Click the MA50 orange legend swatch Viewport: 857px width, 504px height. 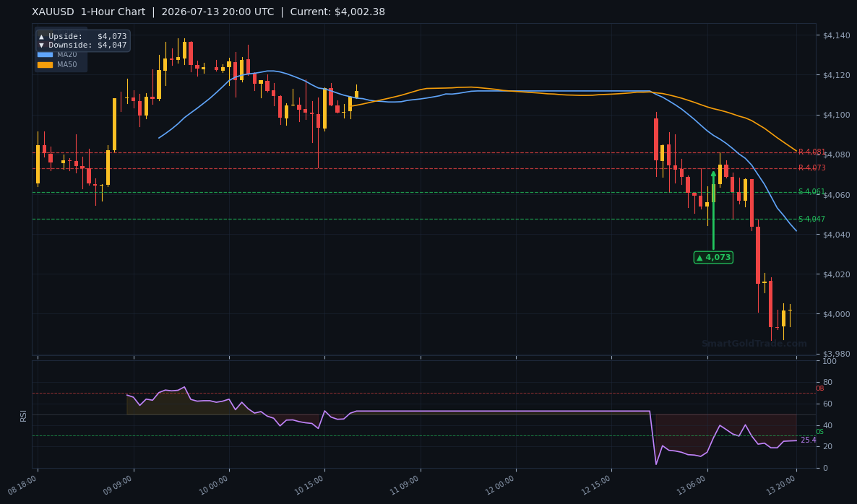pos(45,64)
